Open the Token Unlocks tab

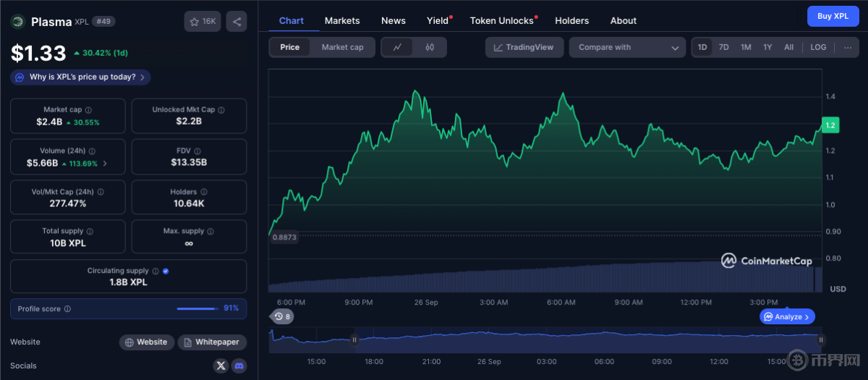tap(501, 21)
